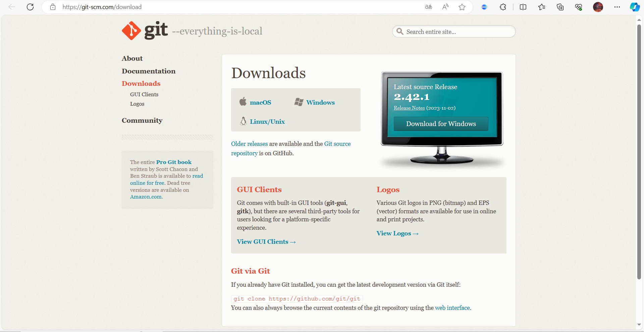Toggle split screen view icon

(x=523, y=7)
